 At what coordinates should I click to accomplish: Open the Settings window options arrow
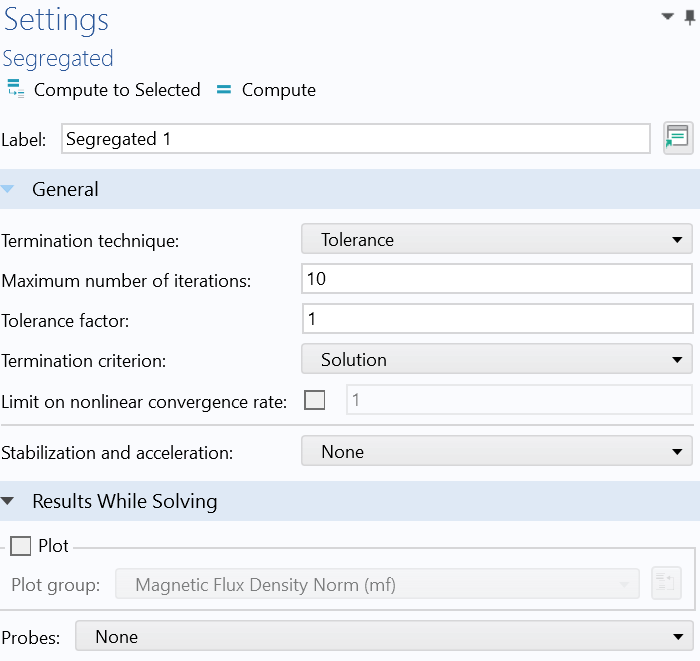click(x=667, y=16)
